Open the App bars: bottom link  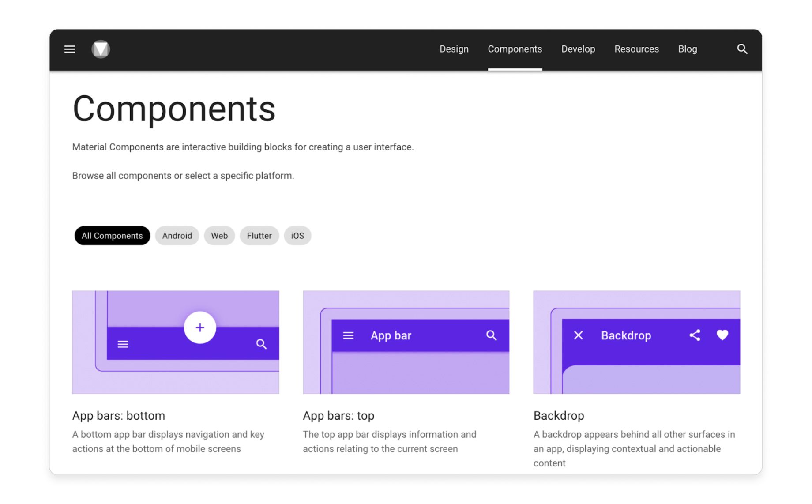click(119, 416)
